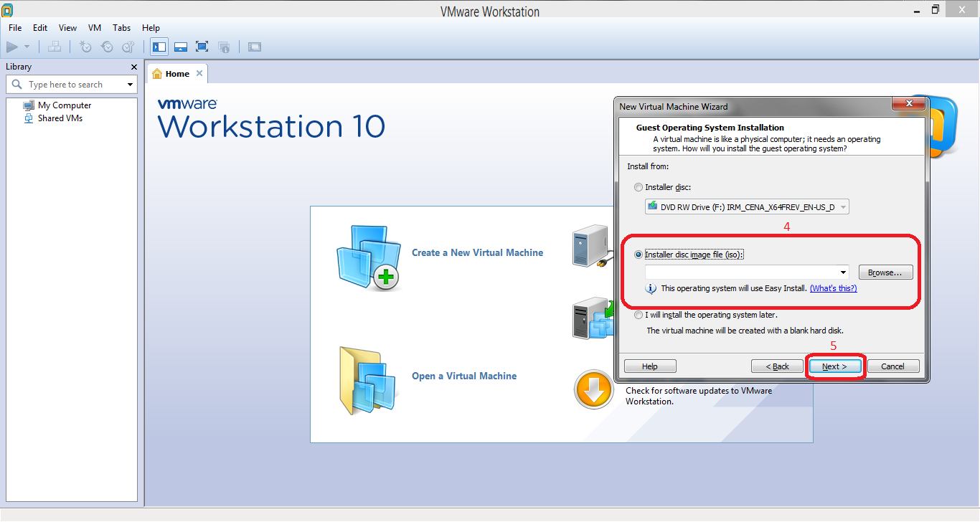Viewport: 980px width, 522px height.
Task: Click the 'Library' panel heading
Action: click(19, 67)
